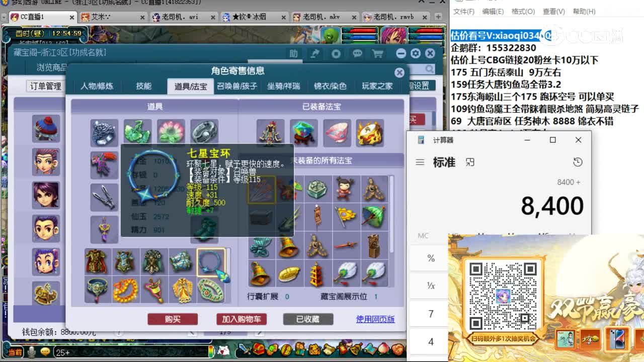This screenshot has width=644, height=362.
Task: Switch to 坐骑/祥瑞 tab
Action: (283, 86)
